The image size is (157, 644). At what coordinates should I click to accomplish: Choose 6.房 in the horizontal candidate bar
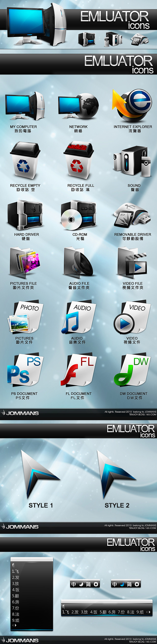click(x=112, y=612)
